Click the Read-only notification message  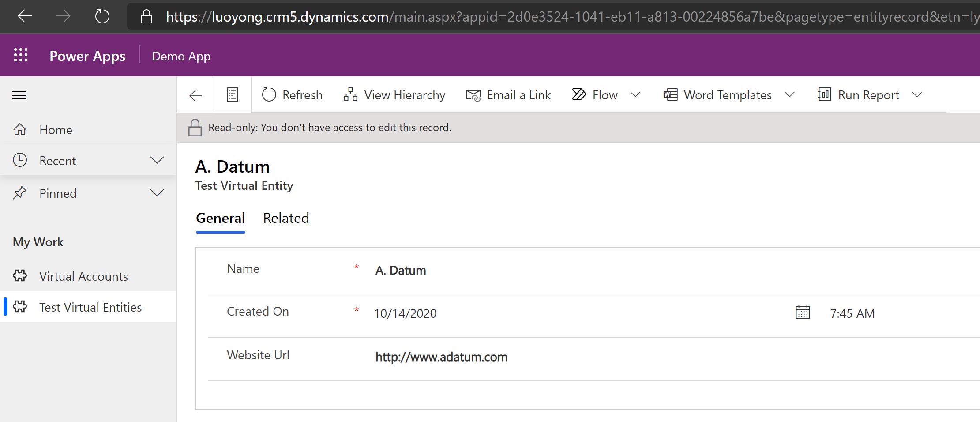330,128
